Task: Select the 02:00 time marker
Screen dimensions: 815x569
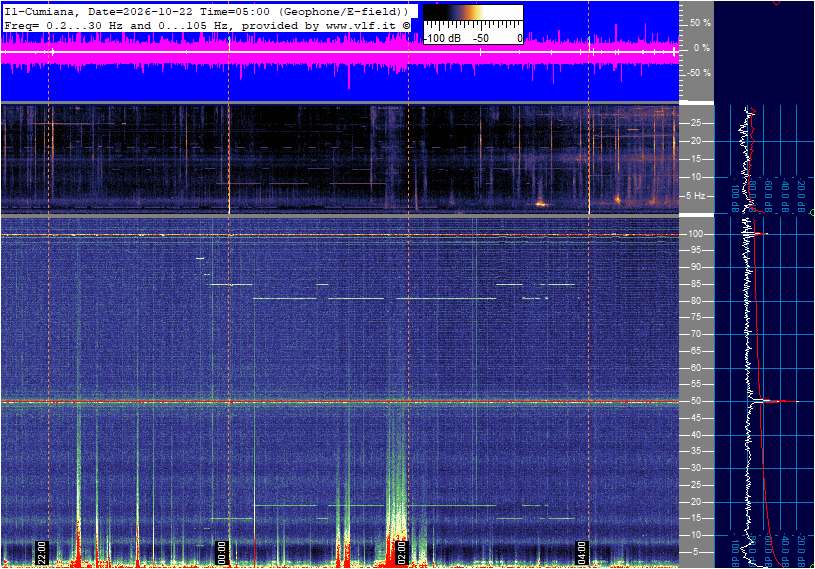Action: coord(401,552)
